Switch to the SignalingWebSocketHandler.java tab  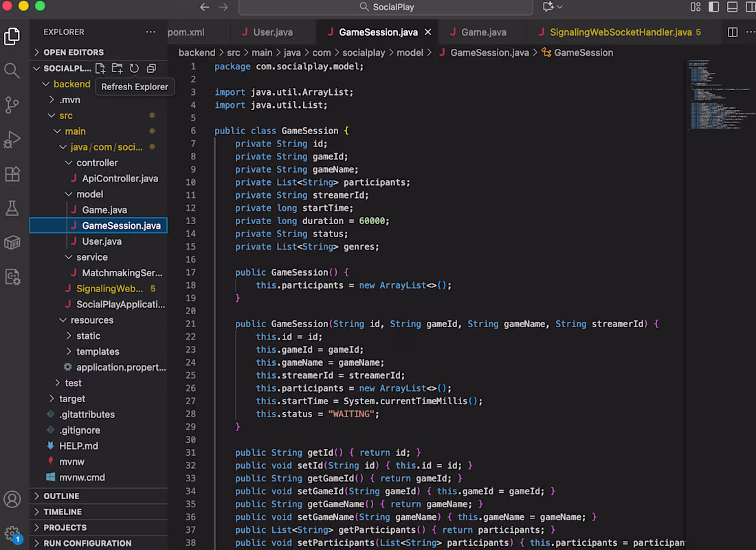pyautogui.click(x=623, y=32)
